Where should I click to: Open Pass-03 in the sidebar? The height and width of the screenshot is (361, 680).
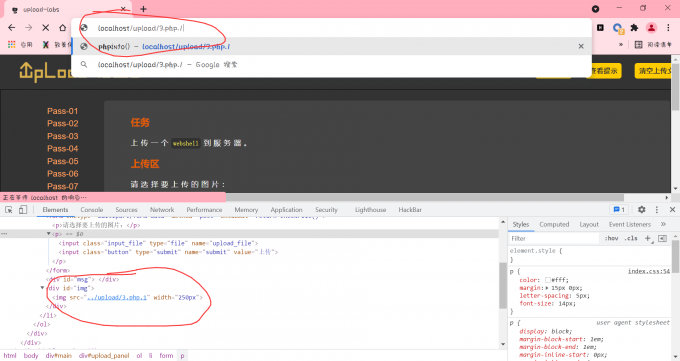tap(62, 136)
